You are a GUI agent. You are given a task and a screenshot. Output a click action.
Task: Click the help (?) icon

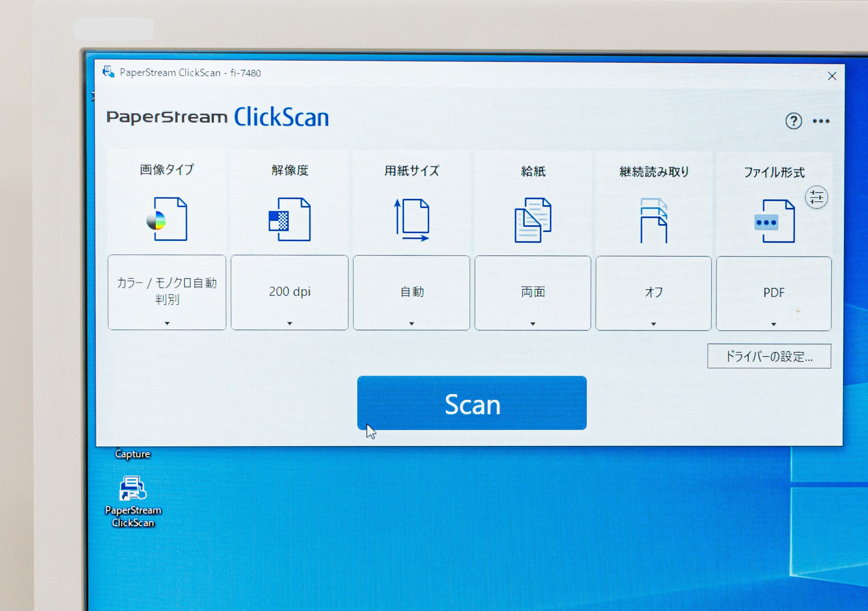pyautogui.click(x=793, y=121)
